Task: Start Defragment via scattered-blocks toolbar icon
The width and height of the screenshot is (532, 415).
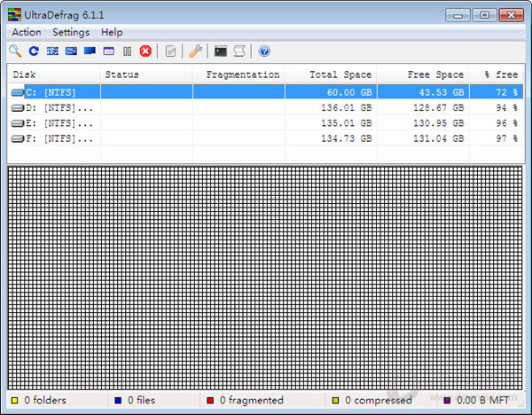Action: [x=52, y=51]
